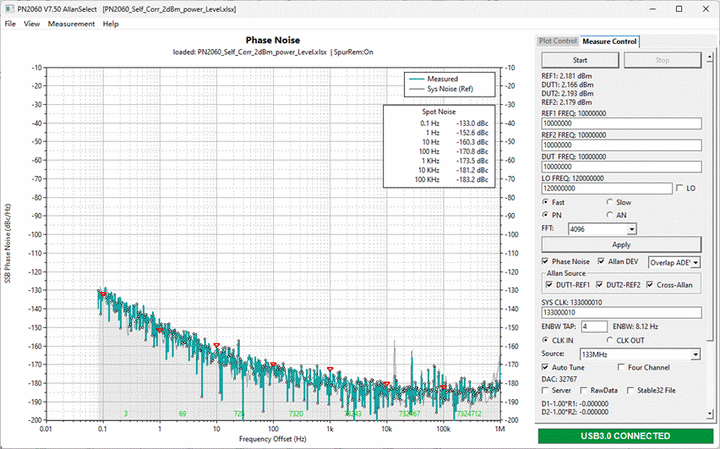Select the CLK IN radio button
Image resolution: width=720 pixels, height=449 pixels.
point(546,340)
